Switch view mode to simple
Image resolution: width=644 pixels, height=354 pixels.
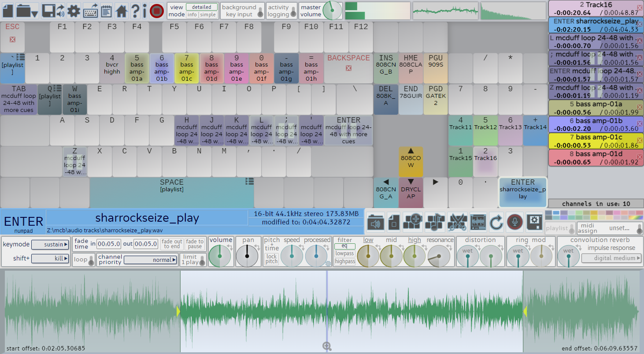[208, 15]
